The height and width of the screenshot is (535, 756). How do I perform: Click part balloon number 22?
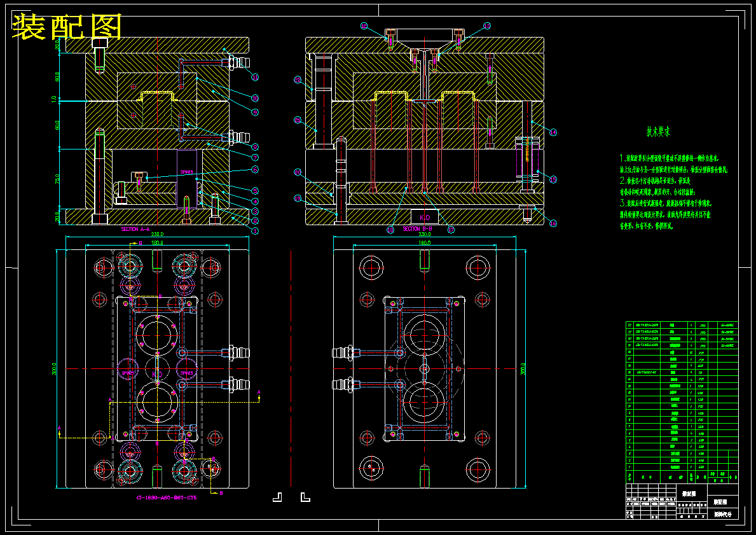click(298, 80)
